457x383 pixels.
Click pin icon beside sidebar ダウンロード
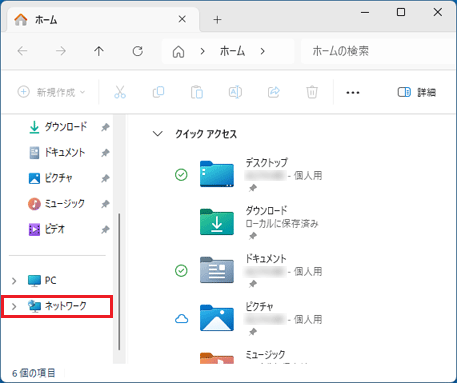coord(105,127)
